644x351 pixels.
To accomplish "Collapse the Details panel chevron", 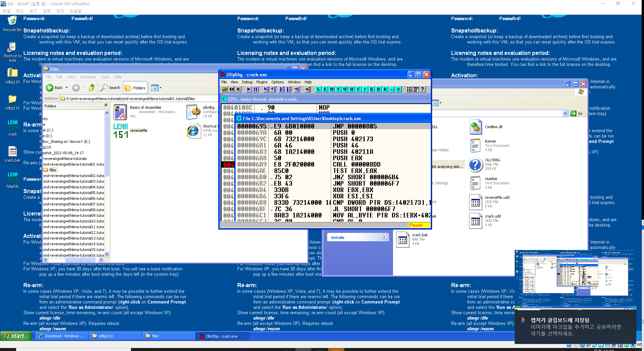I will [x=384, y=237].
